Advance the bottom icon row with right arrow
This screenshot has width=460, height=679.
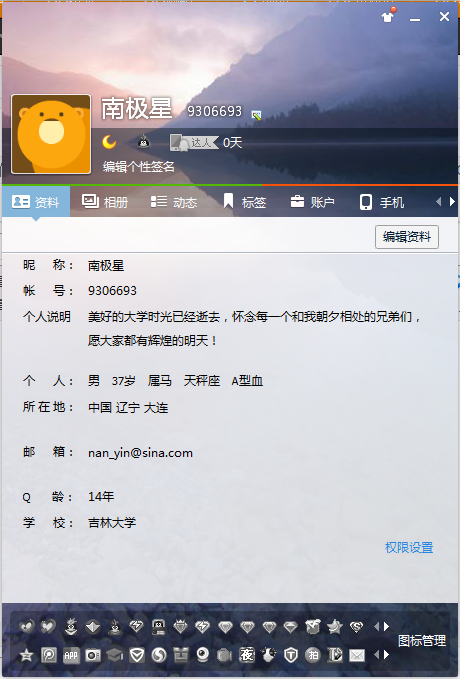click(x=386, y=655)
